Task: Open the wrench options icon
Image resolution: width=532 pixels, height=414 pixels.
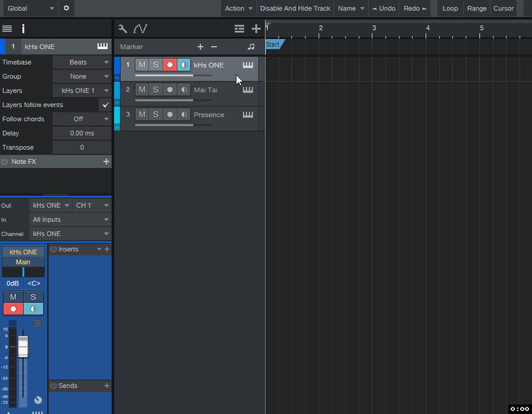Action: [x=123, y=29]
